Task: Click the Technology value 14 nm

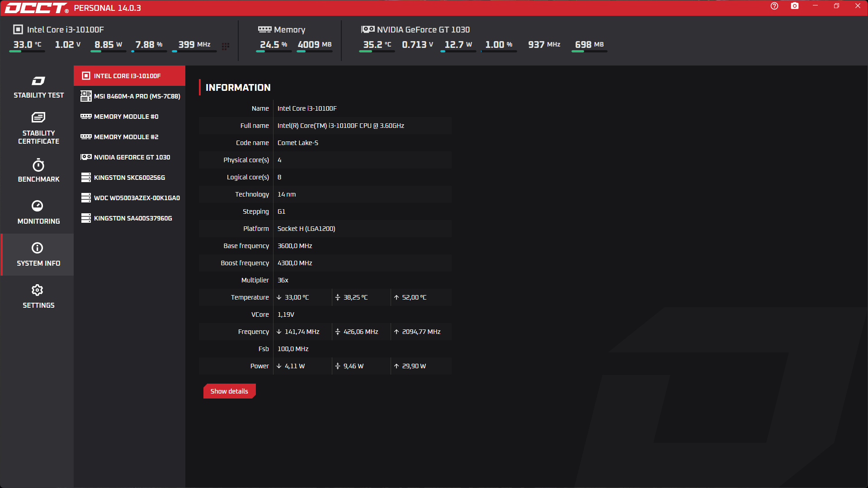Action: pos(287,194)
